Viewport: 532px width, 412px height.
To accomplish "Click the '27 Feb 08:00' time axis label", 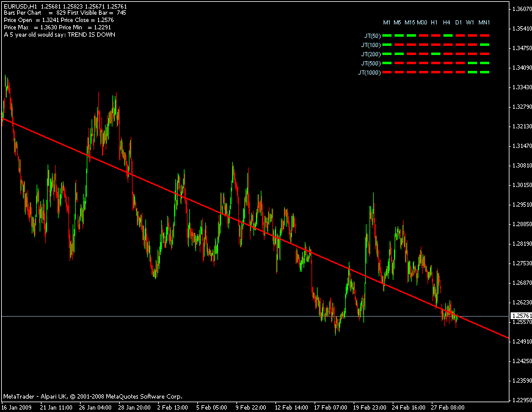I will 448,407.
